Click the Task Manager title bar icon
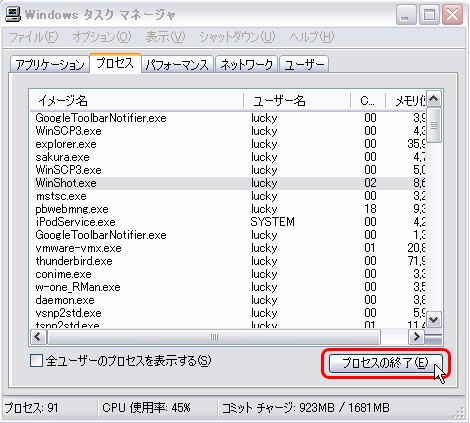470x423 pixels. pyautogui.click(x=13, y=14)
